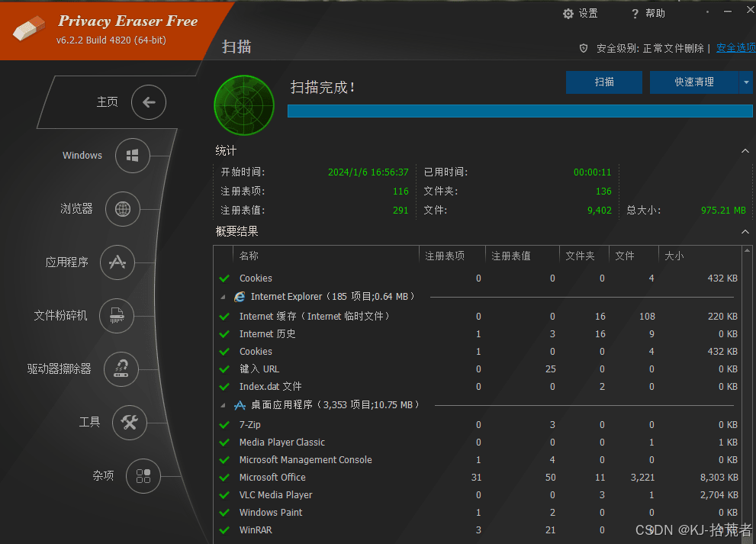Select 浏览器 in the sidebar
This screenshot has width=756, height=544.
coord(76,209)
